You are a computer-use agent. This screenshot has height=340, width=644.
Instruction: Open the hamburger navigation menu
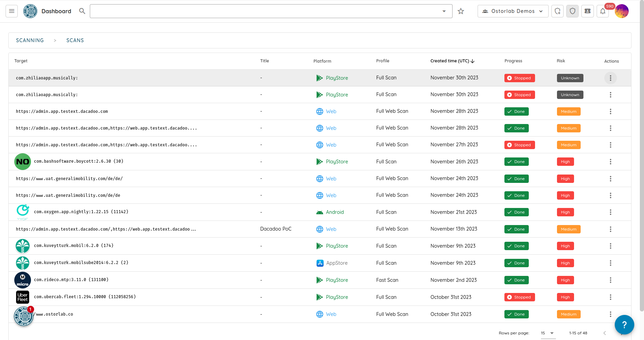point(11,11)
